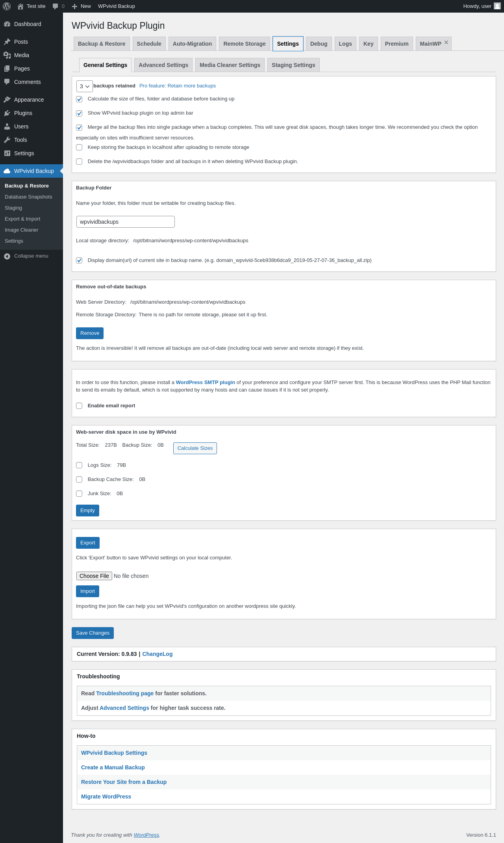Click the Appearance paintbrush icon
Image resolution: width=504 pixels, height=843 pixels.
(x=7, y=100)
